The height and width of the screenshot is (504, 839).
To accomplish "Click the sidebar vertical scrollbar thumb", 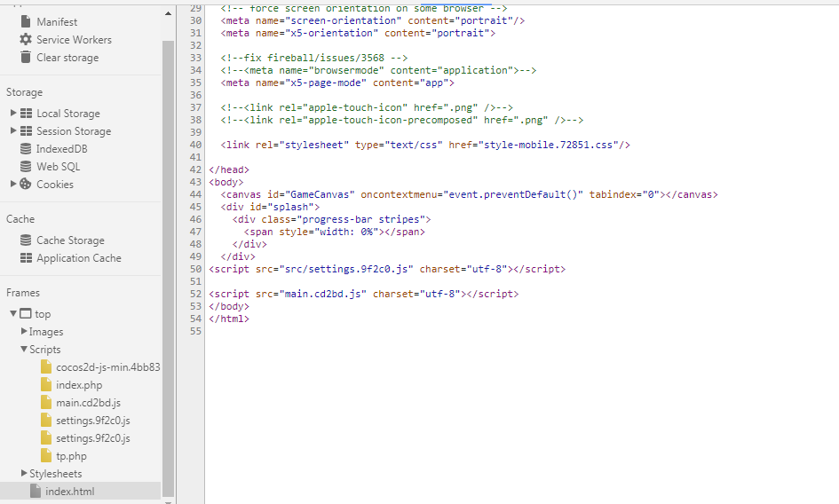I will (x=168, y=267).
